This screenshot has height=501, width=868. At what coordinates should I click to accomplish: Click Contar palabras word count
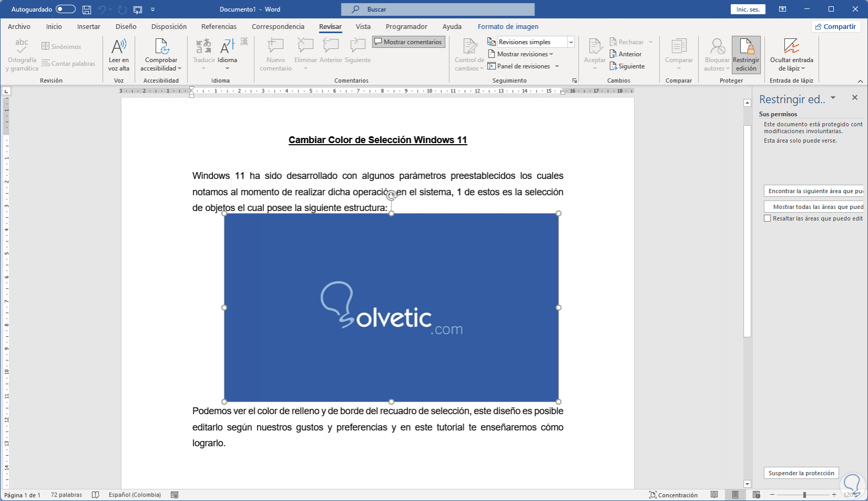68,64
